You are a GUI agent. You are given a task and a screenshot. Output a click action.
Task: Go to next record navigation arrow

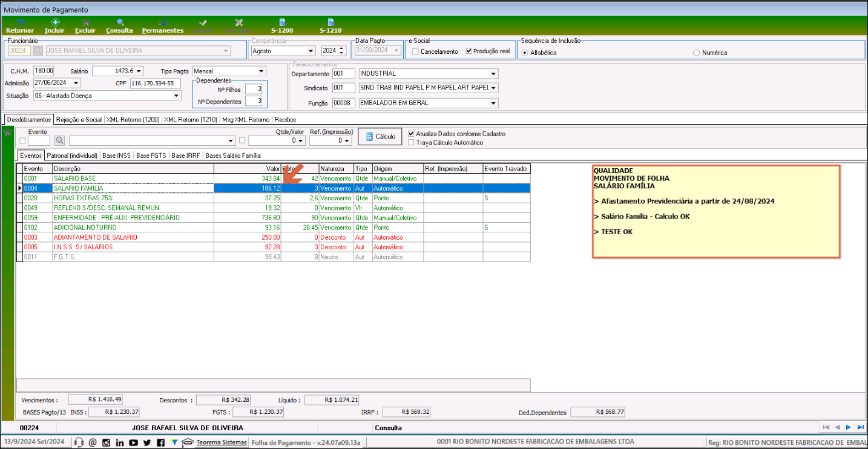(849, 427)
